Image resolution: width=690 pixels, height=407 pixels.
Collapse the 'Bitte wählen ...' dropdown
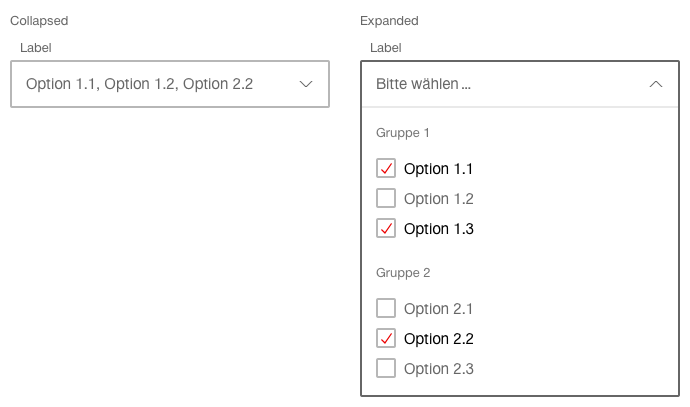pyautogui.click(x=520, y=84)
